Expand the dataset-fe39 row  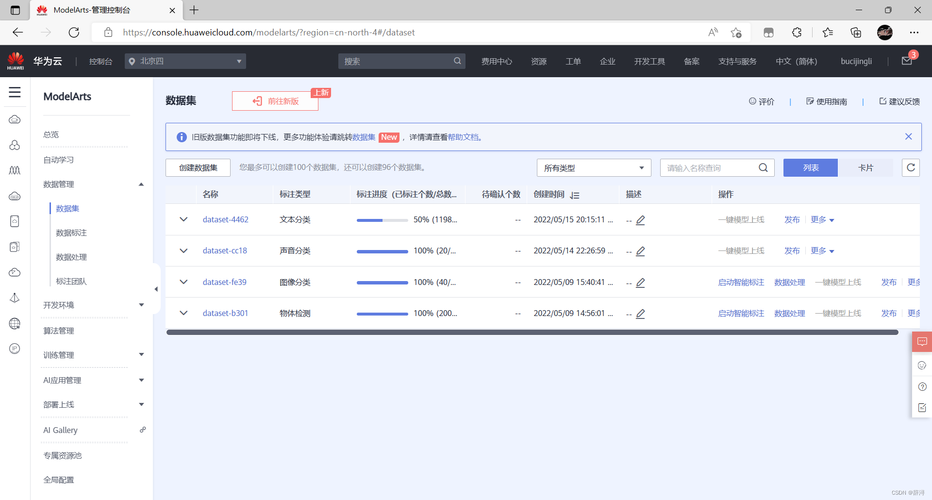point(183,282)
